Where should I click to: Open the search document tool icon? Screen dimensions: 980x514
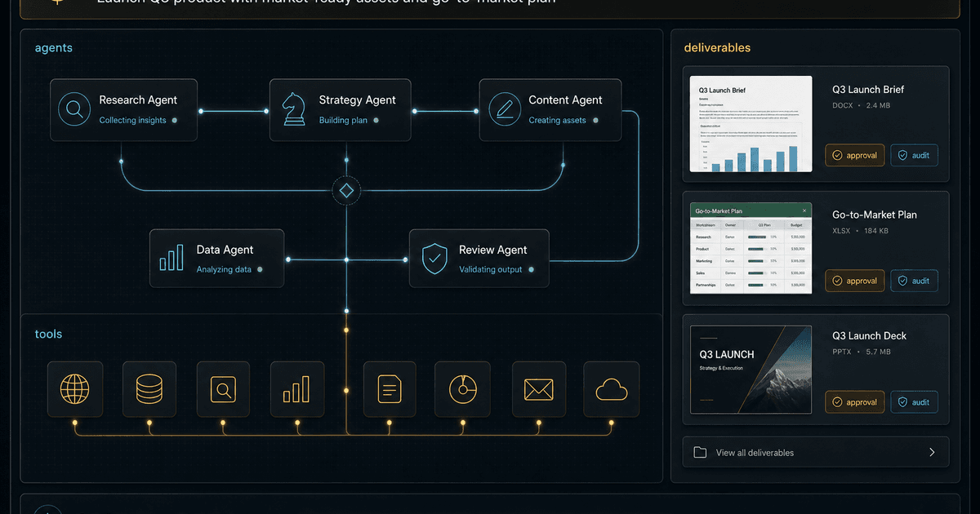coord(223,389)
